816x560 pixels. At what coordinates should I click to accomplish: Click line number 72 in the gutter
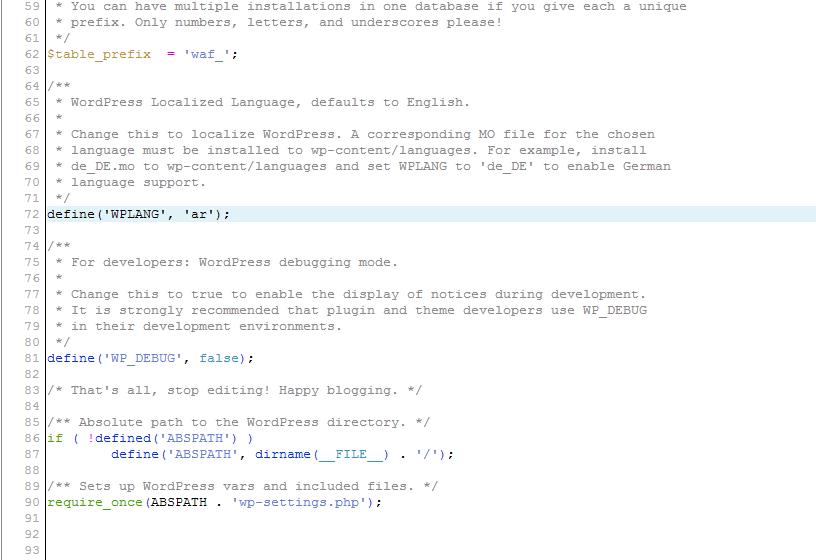[x=30, y=214]
